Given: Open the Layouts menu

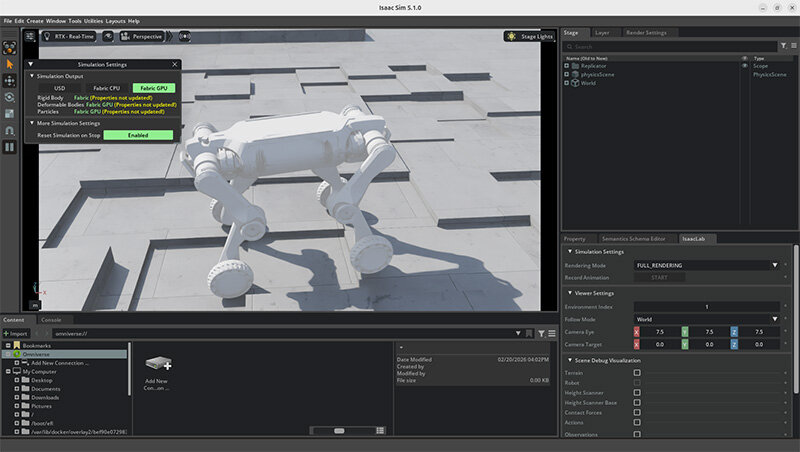Looking at the screenshot, I should click(x=116, y=21).
